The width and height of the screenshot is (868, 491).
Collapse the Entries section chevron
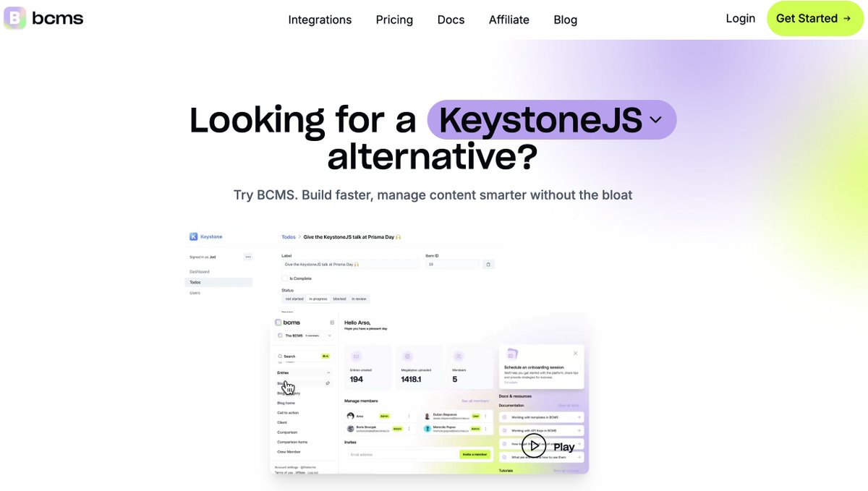pyautogui.click(x=328, y=373)
